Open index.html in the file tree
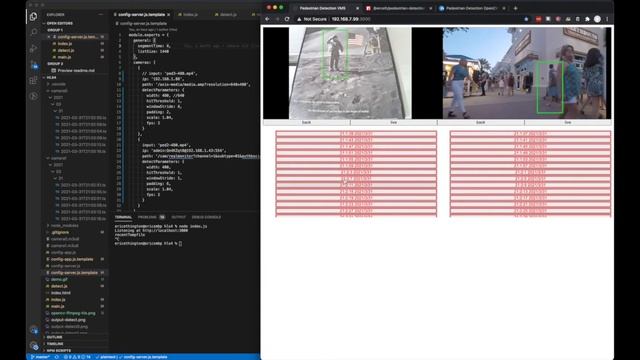The width and height of the screenshot is (640, 360). 61,293
